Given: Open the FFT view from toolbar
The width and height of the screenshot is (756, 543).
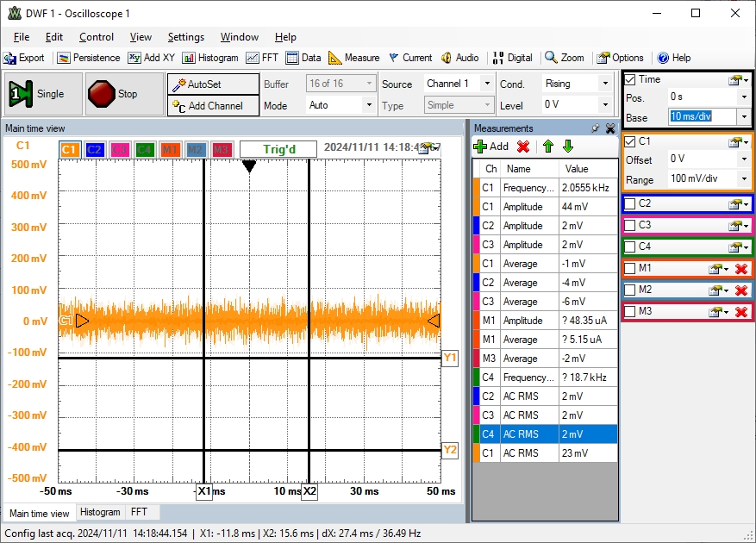Looking at the screenshot, I should click(x=262, y=58).
